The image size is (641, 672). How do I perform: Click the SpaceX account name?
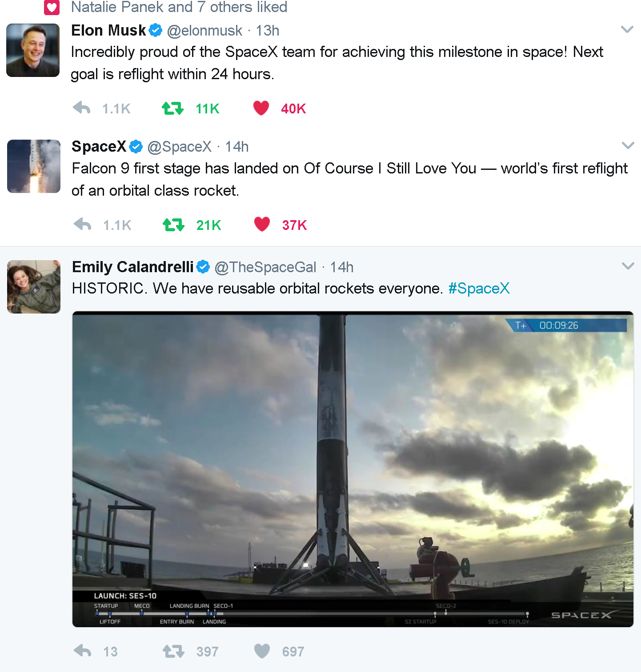(x=99, y=146)
